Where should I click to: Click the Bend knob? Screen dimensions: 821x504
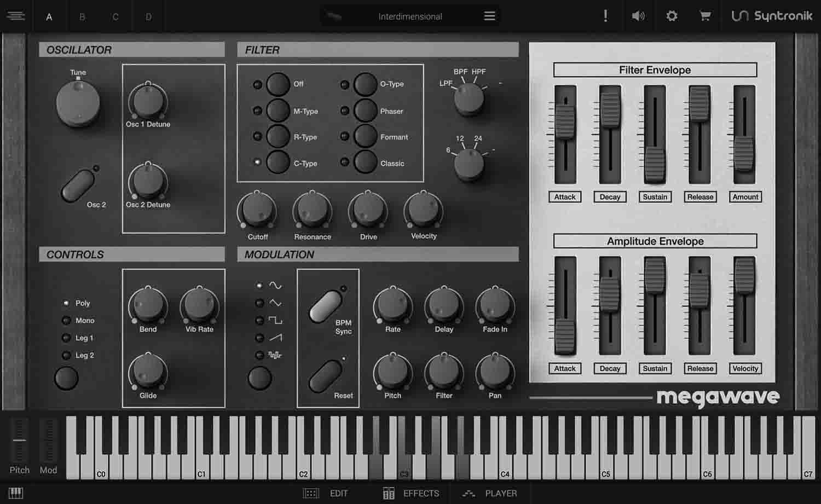click(148, 305)
